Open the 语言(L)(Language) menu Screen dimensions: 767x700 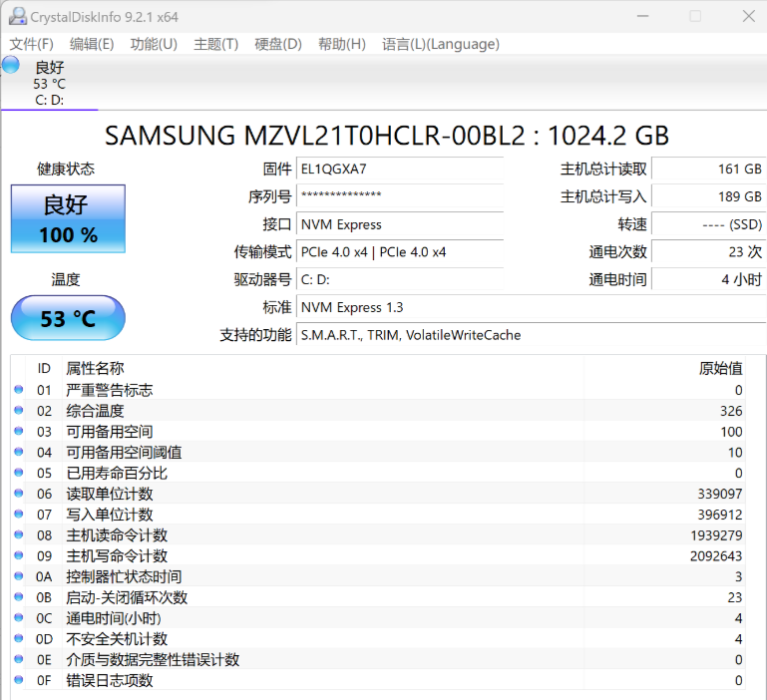[440, 44]
